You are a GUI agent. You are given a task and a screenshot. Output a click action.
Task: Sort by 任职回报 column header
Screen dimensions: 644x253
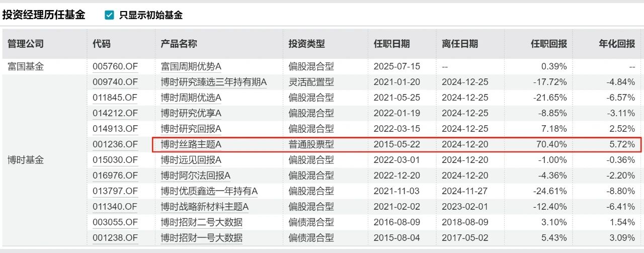549,44
